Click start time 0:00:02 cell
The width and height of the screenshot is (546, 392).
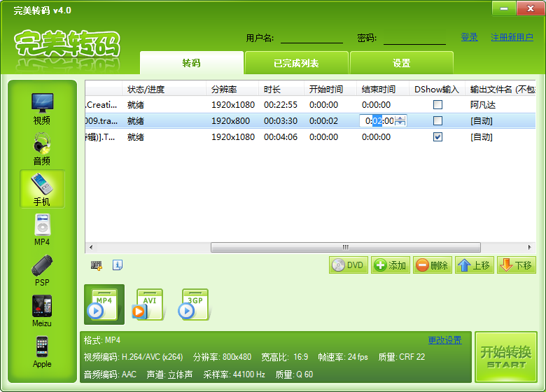pos(323,121)
